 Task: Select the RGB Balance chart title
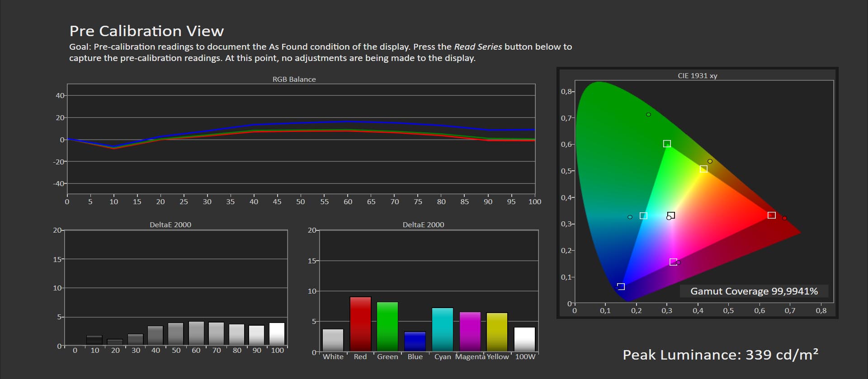[294, 79]
